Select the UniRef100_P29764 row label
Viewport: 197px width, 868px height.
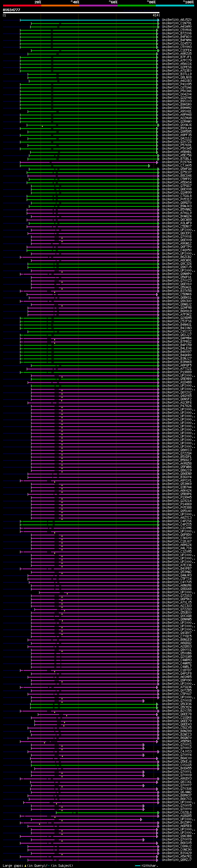(177, 162)
